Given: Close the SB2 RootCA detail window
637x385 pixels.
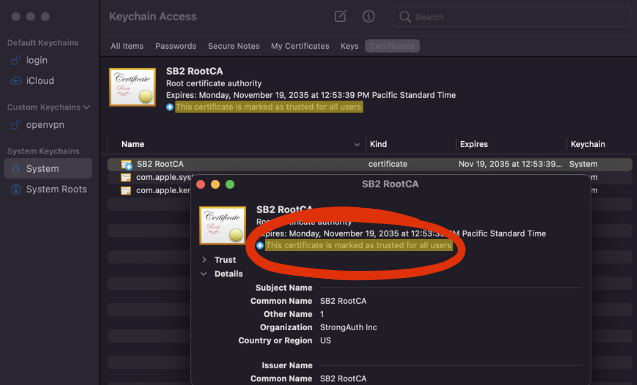Looking at the screenshot, I should tap(200, 184).
